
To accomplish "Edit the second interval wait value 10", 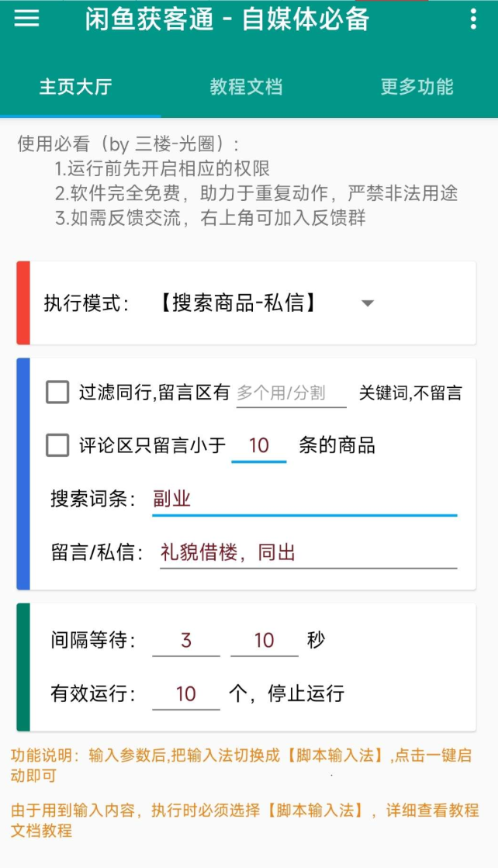I will (264, 640).
